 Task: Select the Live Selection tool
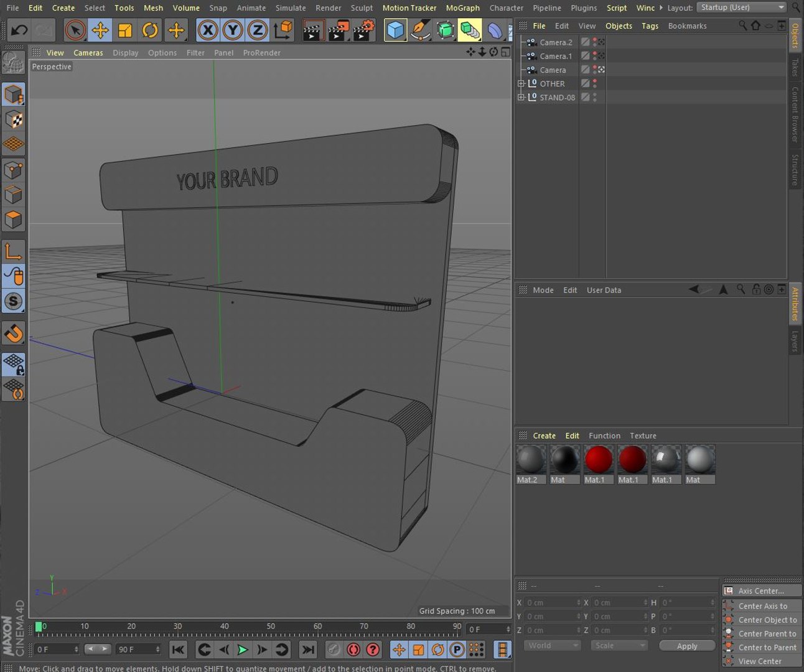pos(75,30)
